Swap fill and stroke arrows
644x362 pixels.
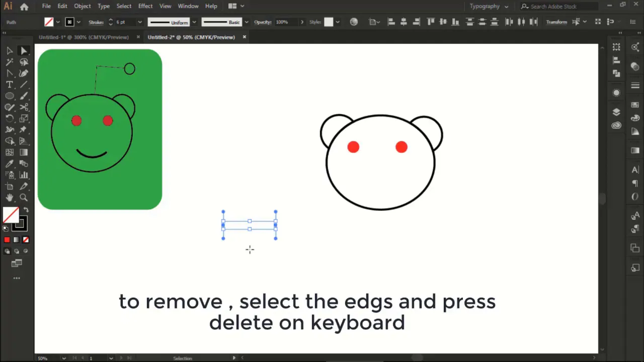point(26,210)
